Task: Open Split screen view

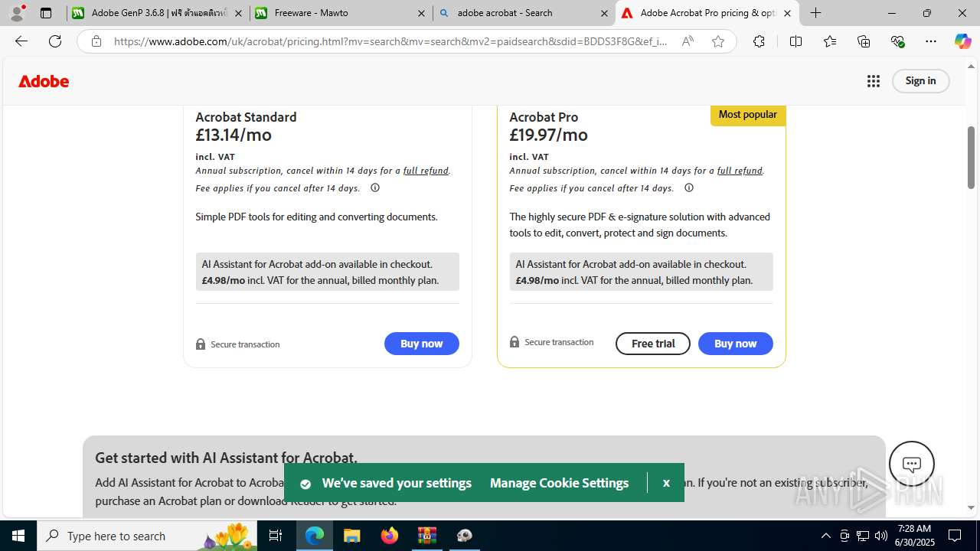Action: (x=795, y=41)
